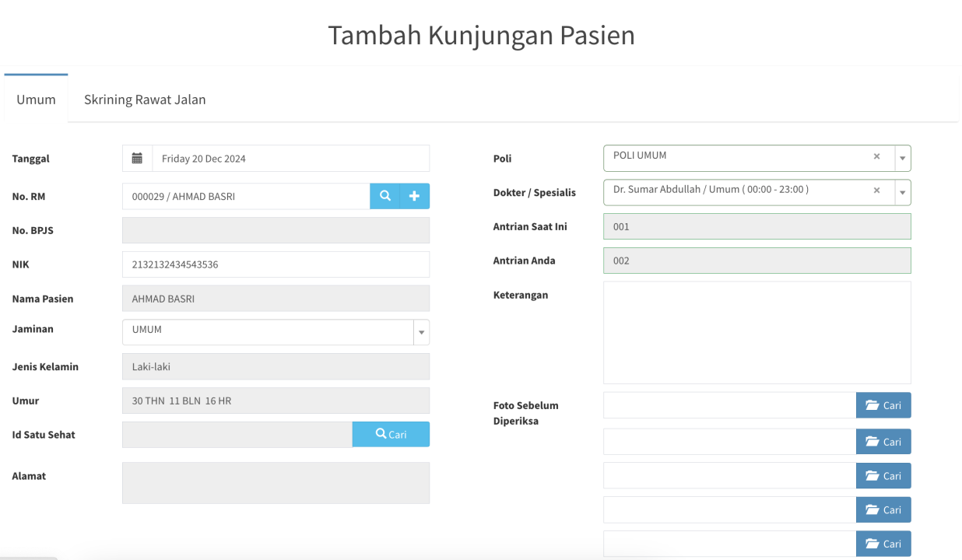Viewport: 962px width, 560px height.
Task: Click the Jenis Kelamin field Laki-laki
Action: [276, 366]
